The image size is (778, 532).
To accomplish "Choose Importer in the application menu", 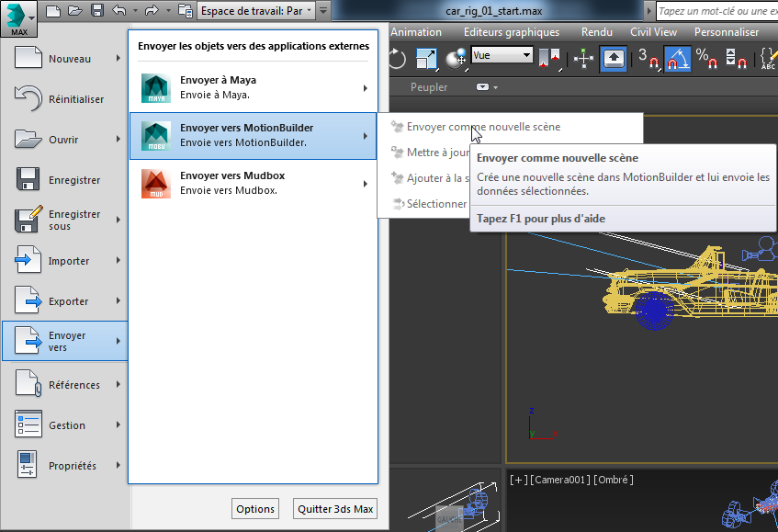I will point(64,261).
